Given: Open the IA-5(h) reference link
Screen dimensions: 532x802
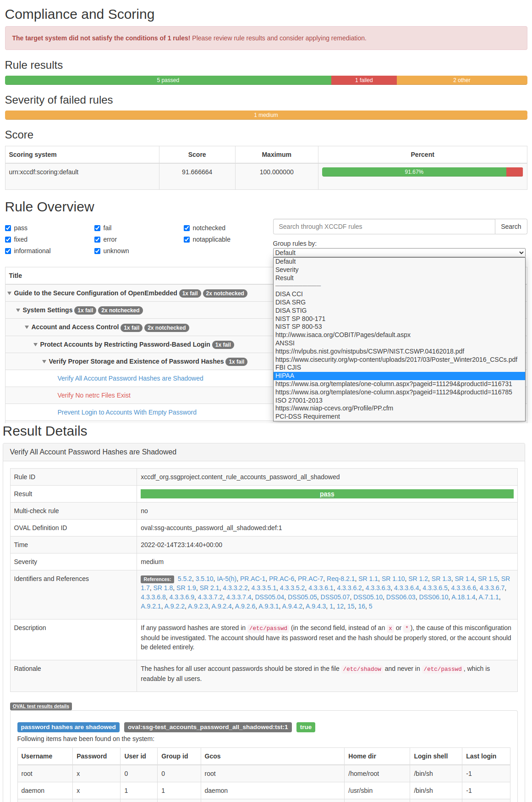Looking at the screenshot, I should tap(227, 579).
